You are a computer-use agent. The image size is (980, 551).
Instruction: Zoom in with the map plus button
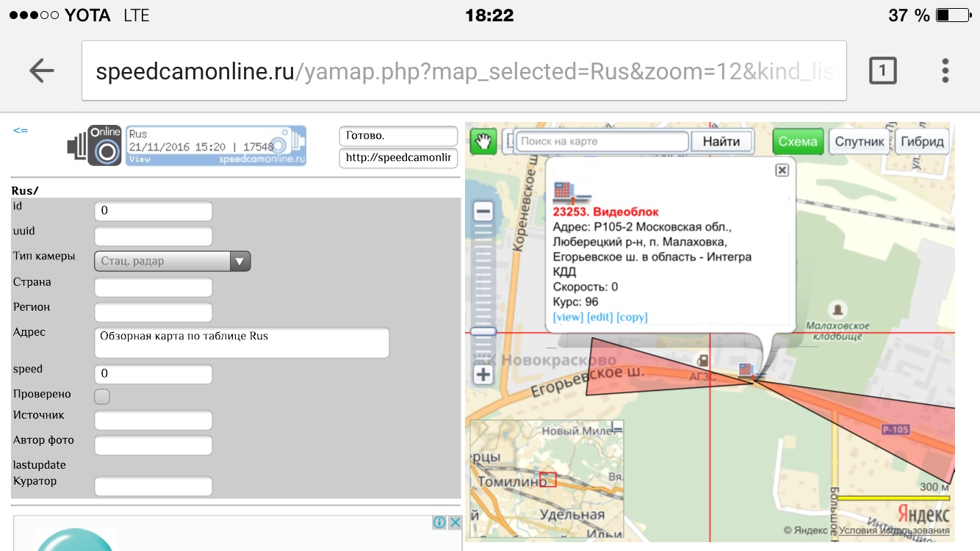(x=483, y=375)
